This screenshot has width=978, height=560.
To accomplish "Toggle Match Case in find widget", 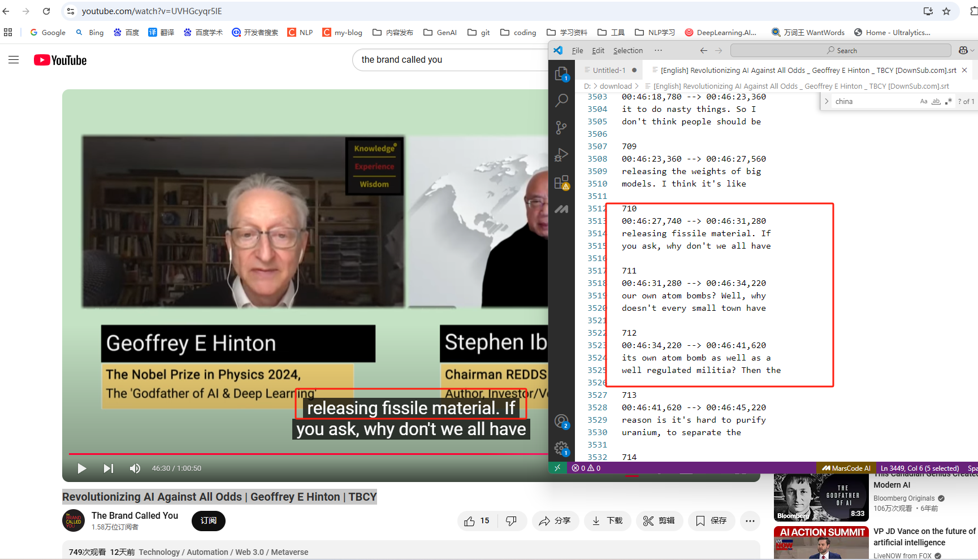I will pyautogui.click(x=924, y=101).
